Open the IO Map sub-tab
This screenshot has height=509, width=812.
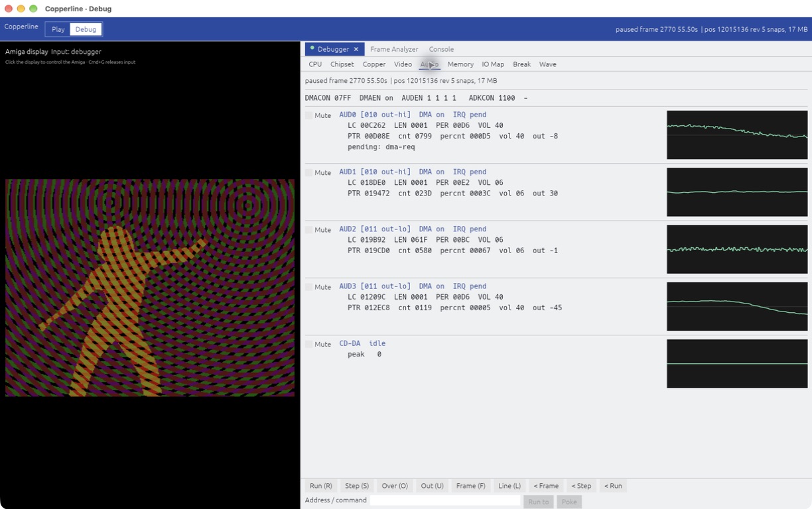pyautogui.click(x=493, y=64)
